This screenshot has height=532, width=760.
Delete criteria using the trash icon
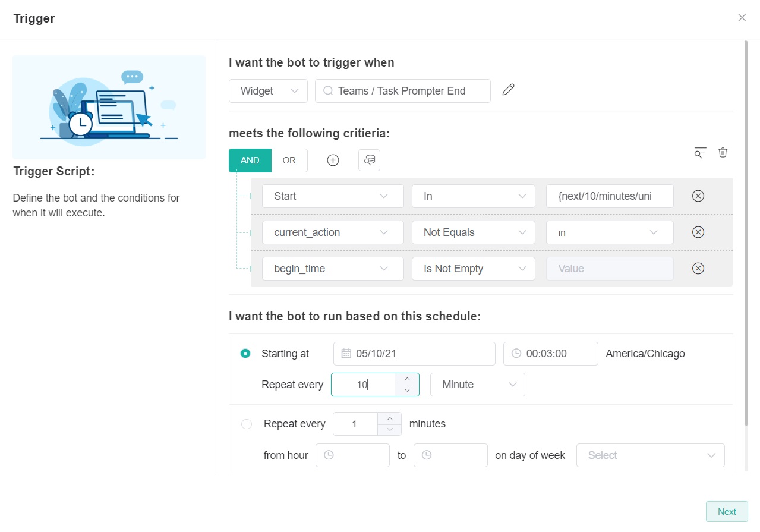[723, 153]
